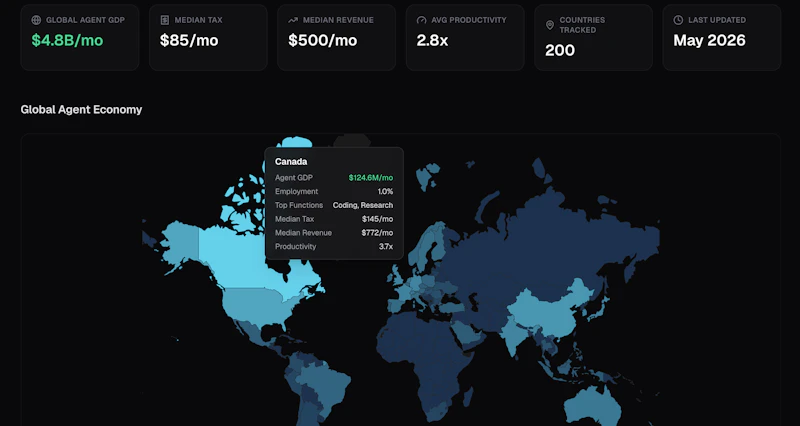Select the 2.8x Avg Productivity value
Screen dimensions: 800x426
coord(432,40)
